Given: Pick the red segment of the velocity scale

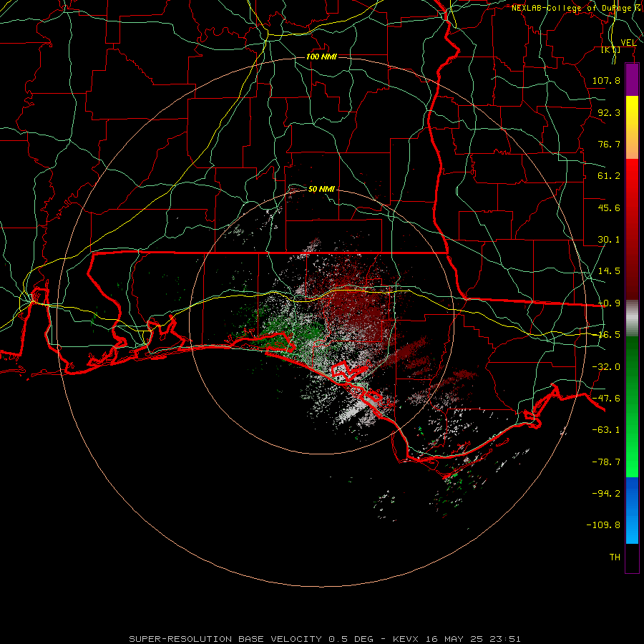Looking at the screenshot, I should (632, 229).
